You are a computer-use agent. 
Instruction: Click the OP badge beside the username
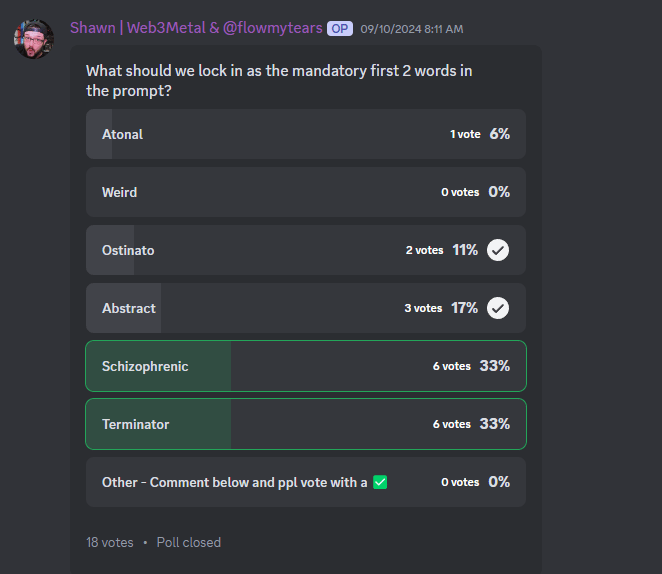click(x=340, y=29)
